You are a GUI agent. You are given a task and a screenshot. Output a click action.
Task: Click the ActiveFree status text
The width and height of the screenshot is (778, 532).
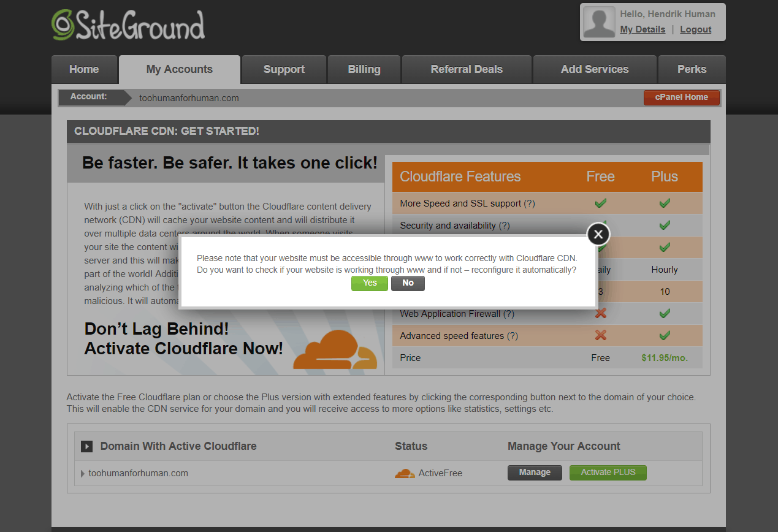440,473
